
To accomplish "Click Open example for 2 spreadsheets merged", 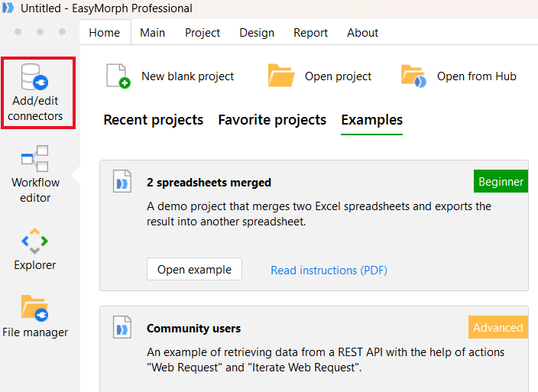I will [x=195, y=269].
